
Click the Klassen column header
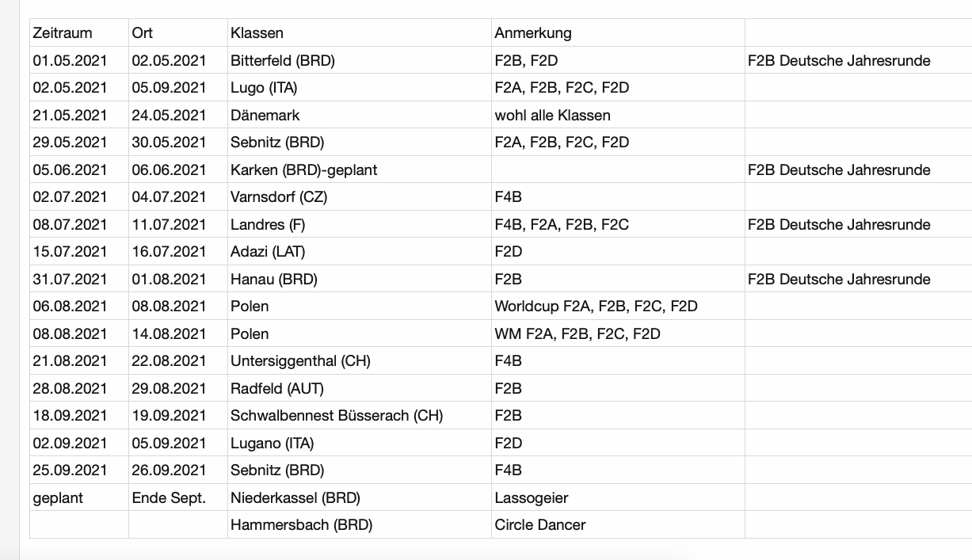pyautogui.click(x=359, y=33)
